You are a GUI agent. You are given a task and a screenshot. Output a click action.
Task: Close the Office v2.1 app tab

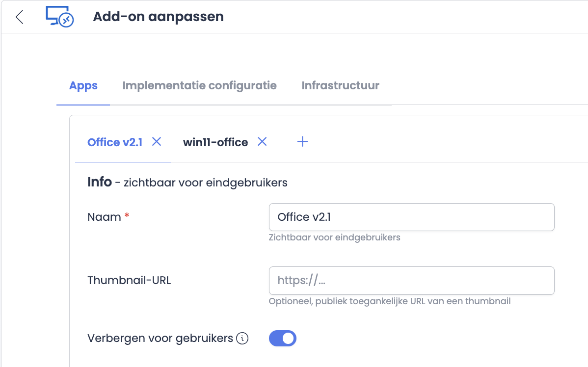coord(157,142)
